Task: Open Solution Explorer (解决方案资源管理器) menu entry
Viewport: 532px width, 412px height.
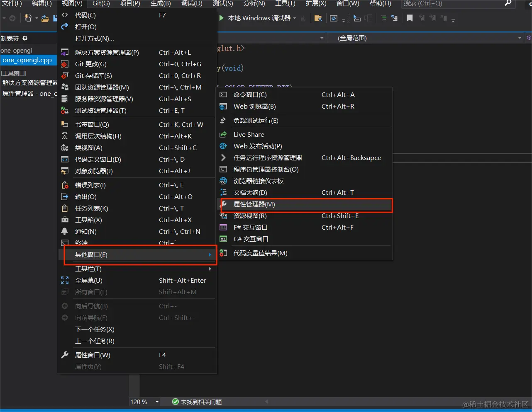Action: pos(137,53)
